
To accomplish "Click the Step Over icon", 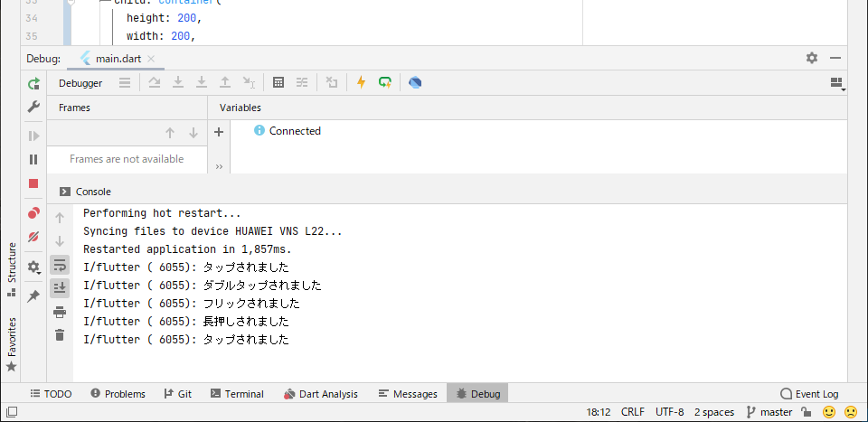I will click(x=155, y=83).
